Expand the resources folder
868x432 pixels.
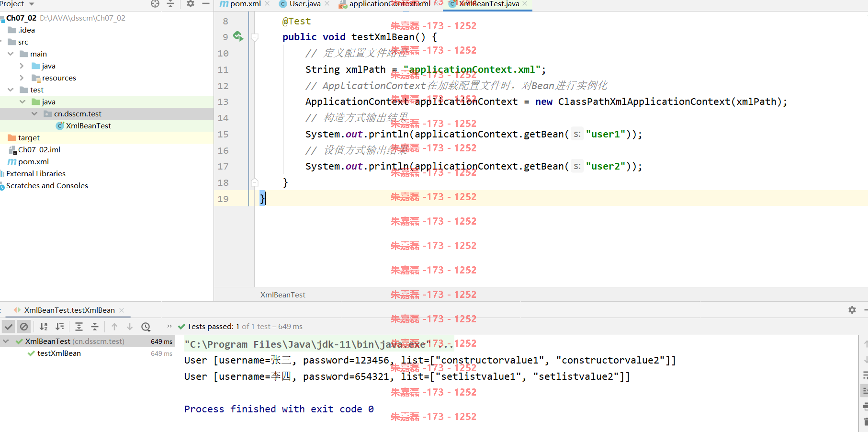pos(22,78)
